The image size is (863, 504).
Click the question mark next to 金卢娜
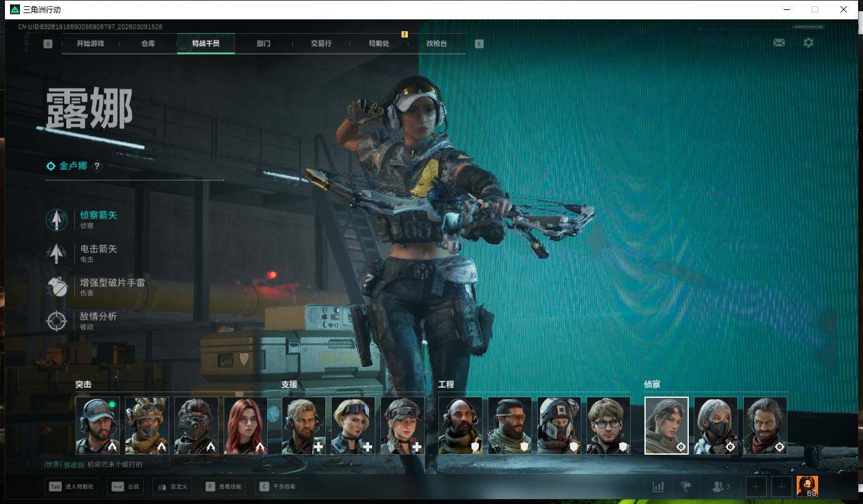pyautogui.click(x=97, y=166)
